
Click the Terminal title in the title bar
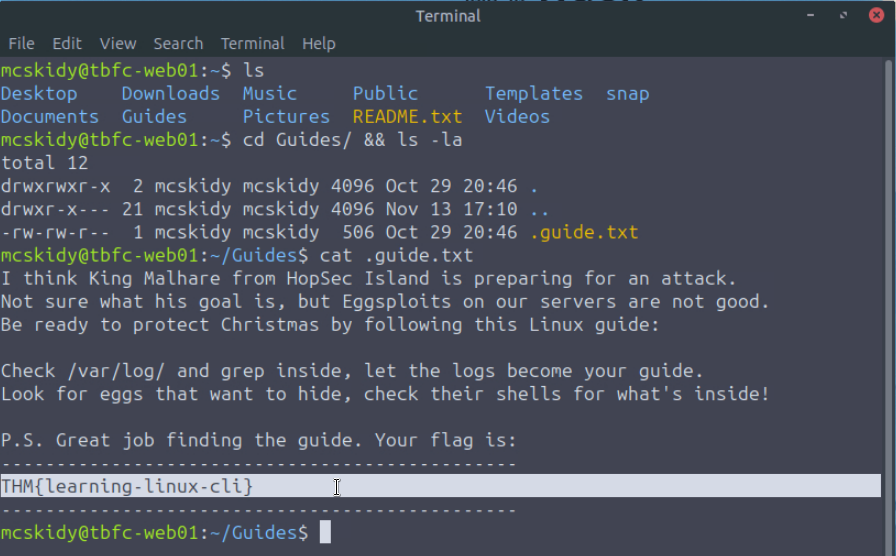pos(448,15)
